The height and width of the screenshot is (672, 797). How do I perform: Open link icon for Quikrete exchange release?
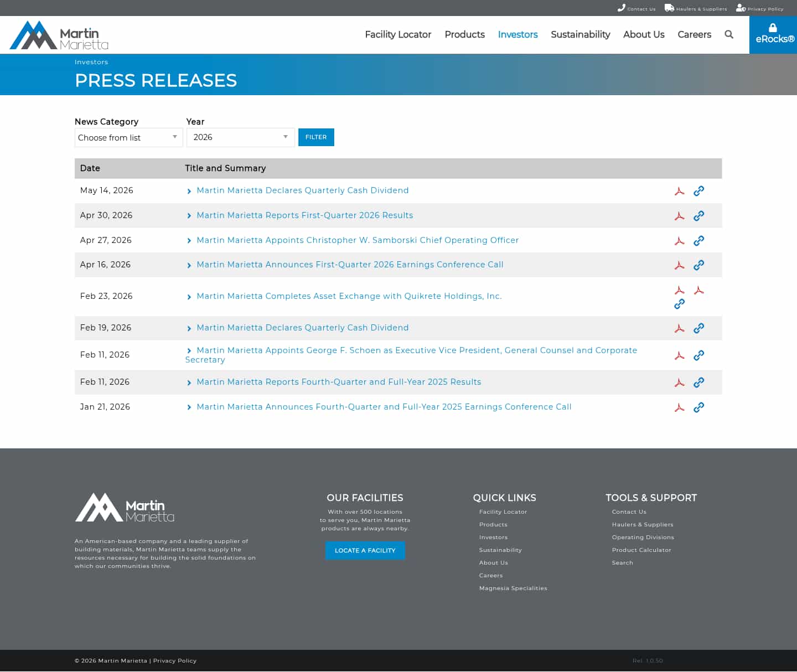tap(680, 304)
